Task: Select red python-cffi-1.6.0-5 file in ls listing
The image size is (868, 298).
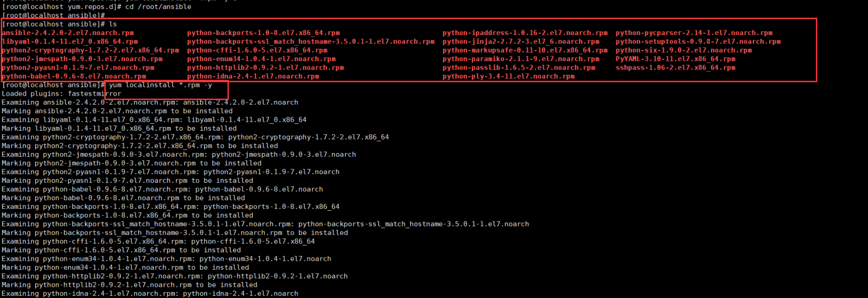Action: pos(257,50)
